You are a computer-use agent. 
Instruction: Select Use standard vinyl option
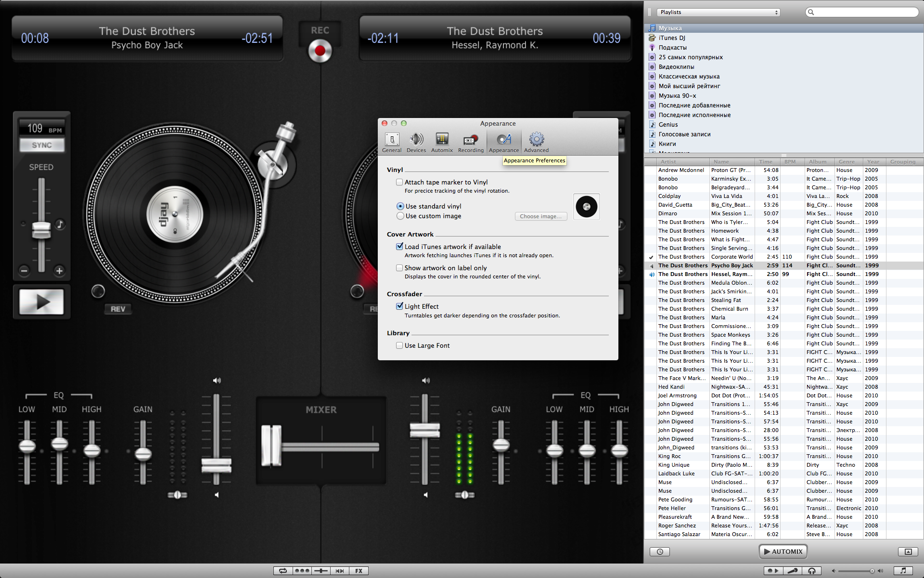click(x=400, y=206)
